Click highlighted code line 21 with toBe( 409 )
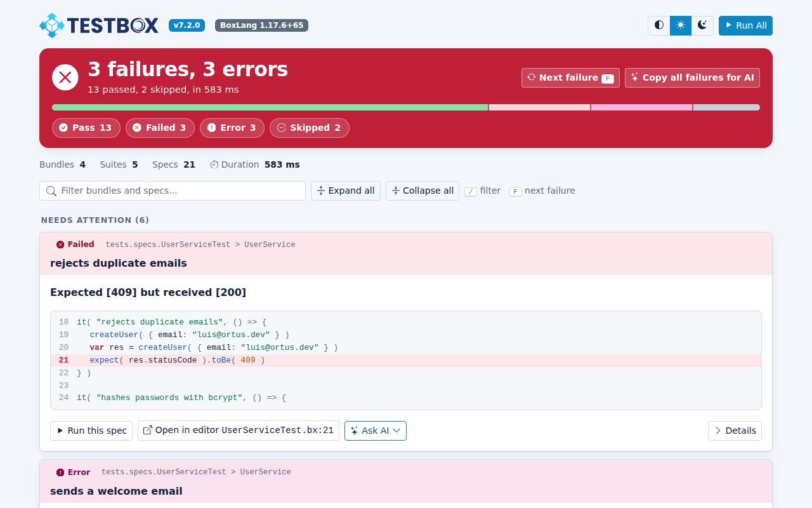Screen dimensions: 812x508 pos(406,360)
